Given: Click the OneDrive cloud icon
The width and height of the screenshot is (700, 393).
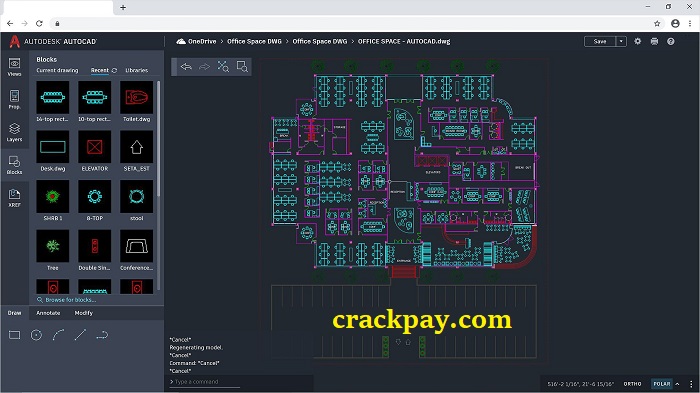Looking at the screenshot, I should tap(181, 41).
